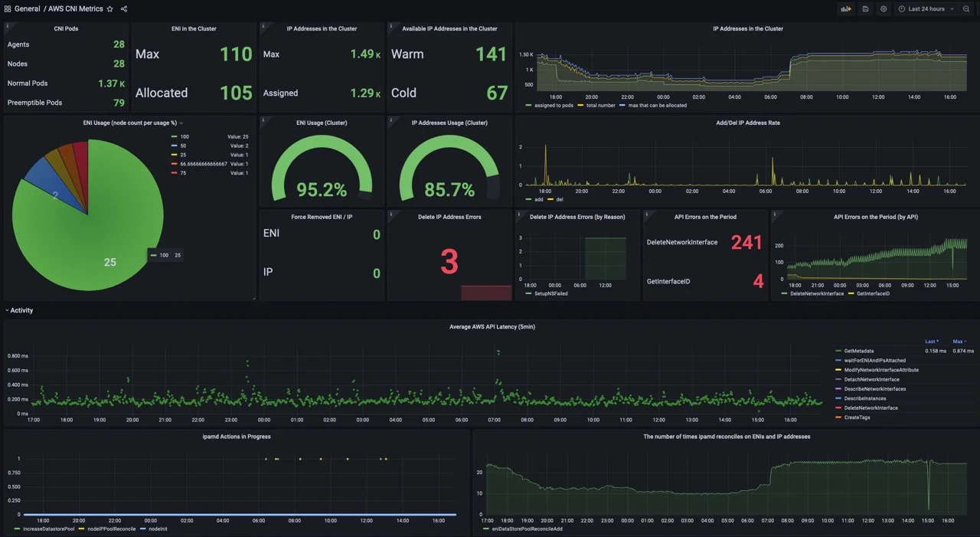Zoom out the time range
The height and width of the screenshot is (537, 980).
[966, 9]
